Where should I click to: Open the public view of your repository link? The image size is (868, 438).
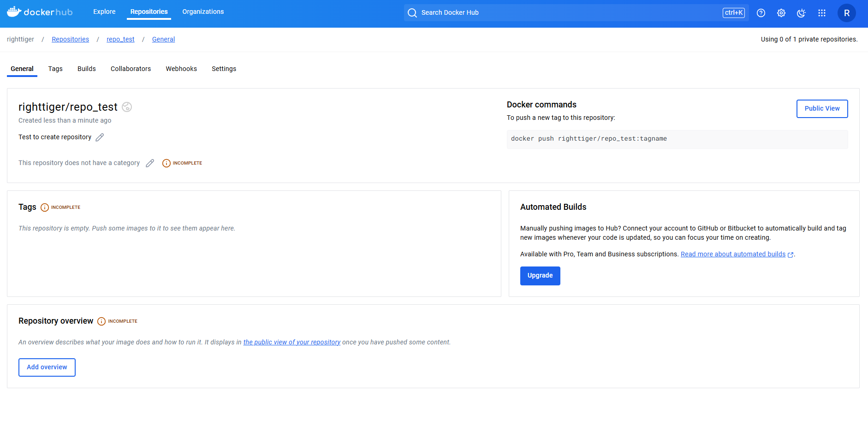pos(292,342)
